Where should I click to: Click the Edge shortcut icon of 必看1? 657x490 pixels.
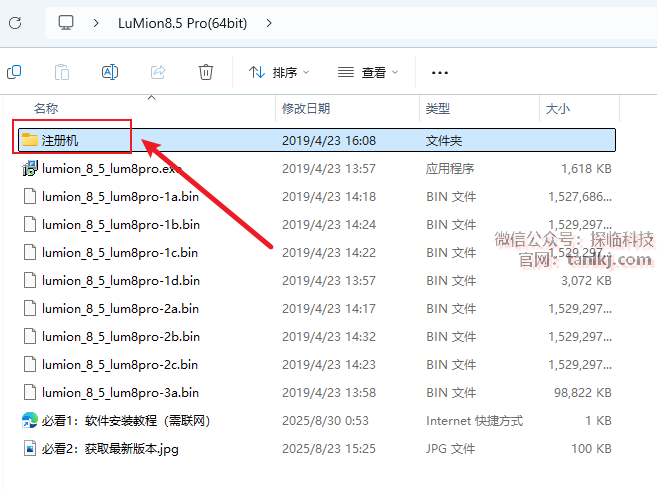(30, 420)
